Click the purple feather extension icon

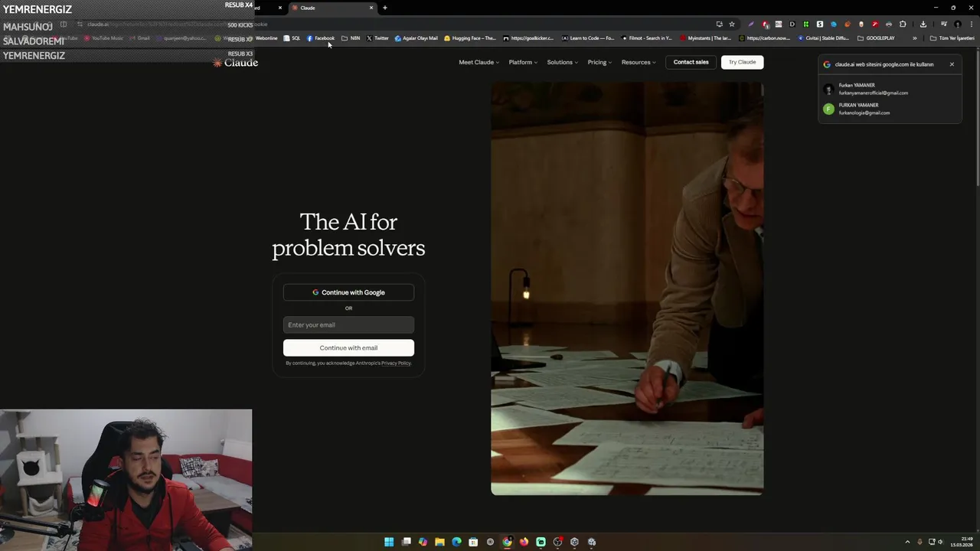pyautogui.click(x=751, y=24)
